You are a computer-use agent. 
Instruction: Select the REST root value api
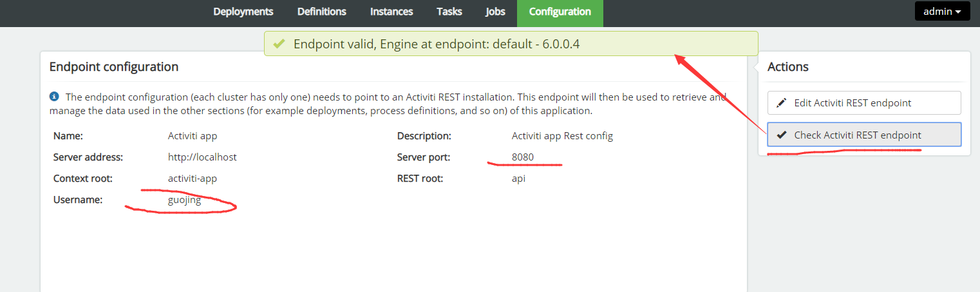(x=519, y=179)
